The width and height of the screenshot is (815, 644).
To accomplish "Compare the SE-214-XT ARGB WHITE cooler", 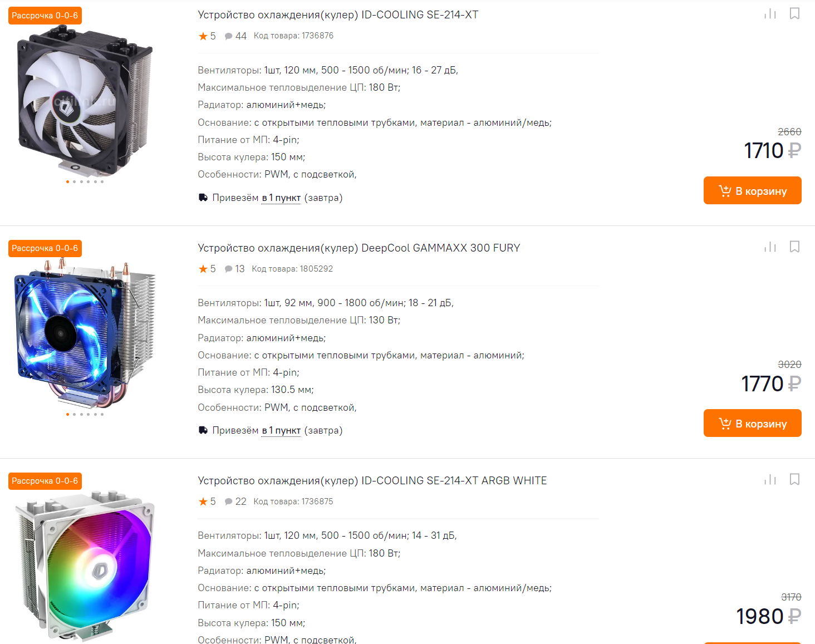I will (770, 479).
